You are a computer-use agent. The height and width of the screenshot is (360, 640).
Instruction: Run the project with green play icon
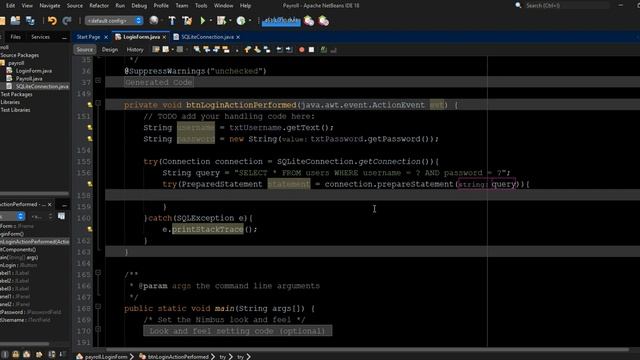point(202,20)
